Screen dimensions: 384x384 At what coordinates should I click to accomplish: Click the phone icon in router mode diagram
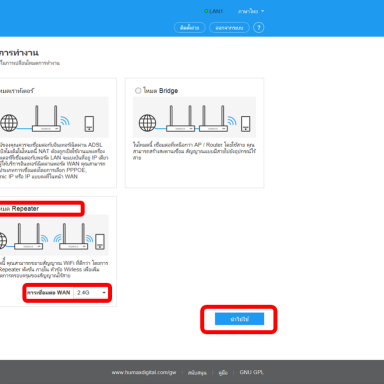[89, 124]
